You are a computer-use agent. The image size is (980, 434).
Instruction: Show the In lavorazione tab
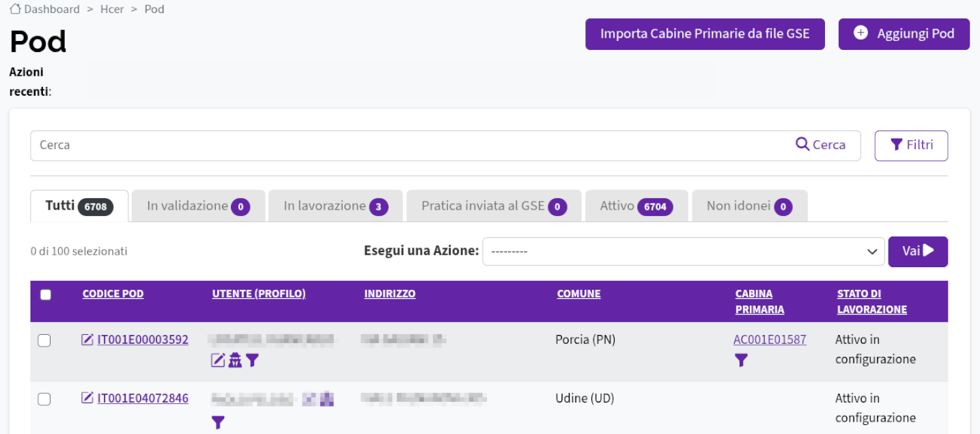point(336,206)
